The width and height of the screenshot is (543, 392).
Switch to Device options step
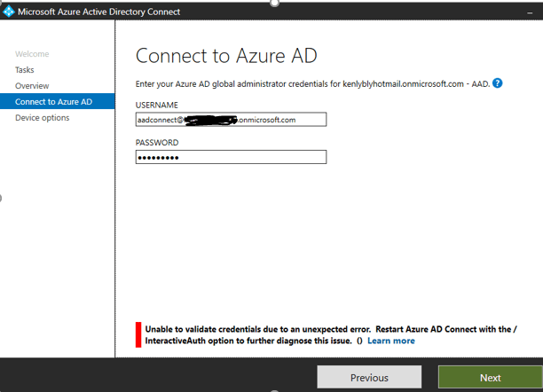pos(42,118)
